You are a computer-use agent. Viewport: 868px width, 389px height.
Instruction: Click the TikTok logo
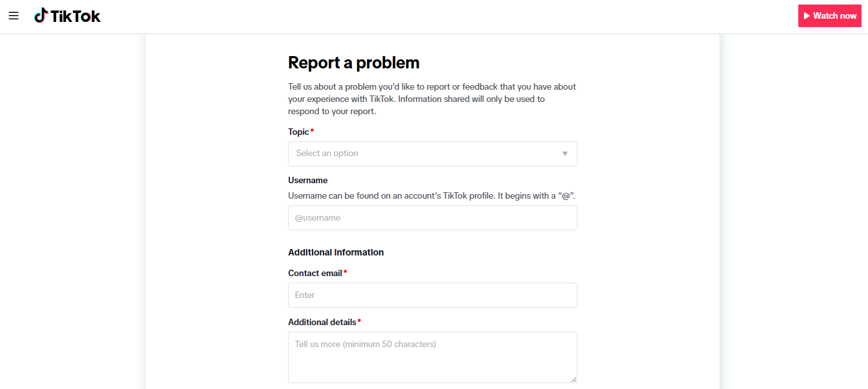[68, 15]
